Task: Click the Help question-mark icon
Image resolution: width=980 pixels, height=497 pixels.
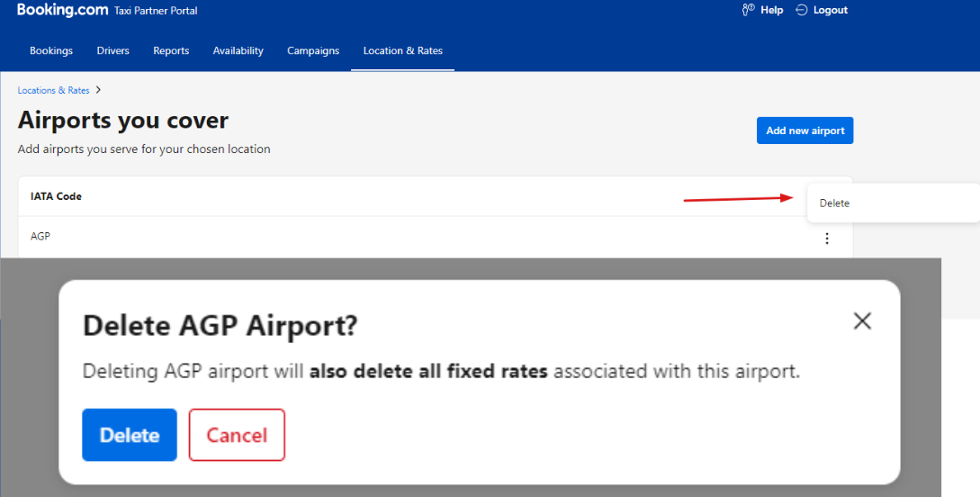Action: [x=748, y=10]
